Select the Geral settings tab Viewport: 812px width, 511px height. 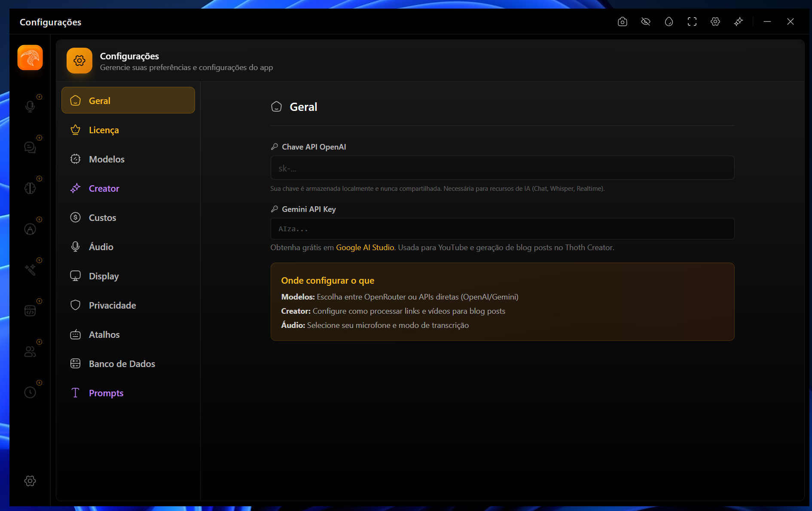click(128, 101)
